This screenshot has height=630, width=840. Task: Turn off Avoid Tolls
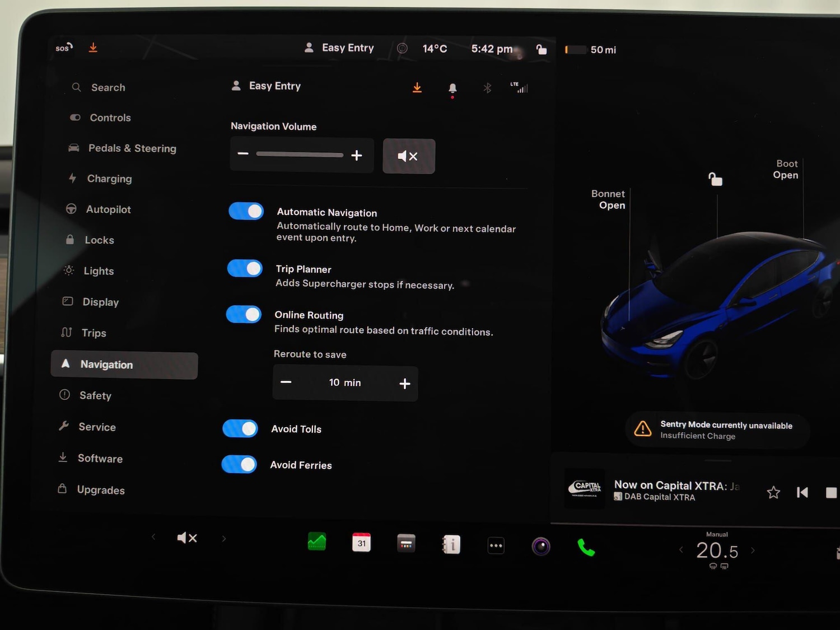point(240,428)
